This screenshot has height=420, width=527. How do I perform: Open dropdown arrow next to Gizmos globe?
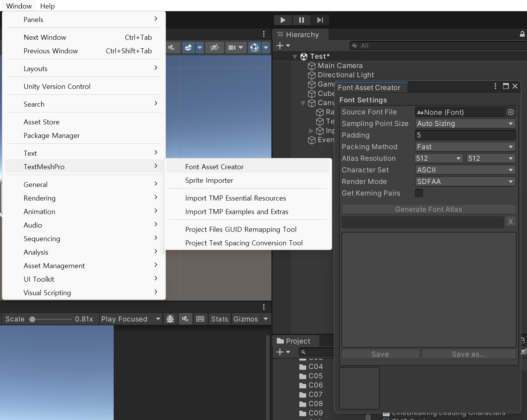point(266,48)
